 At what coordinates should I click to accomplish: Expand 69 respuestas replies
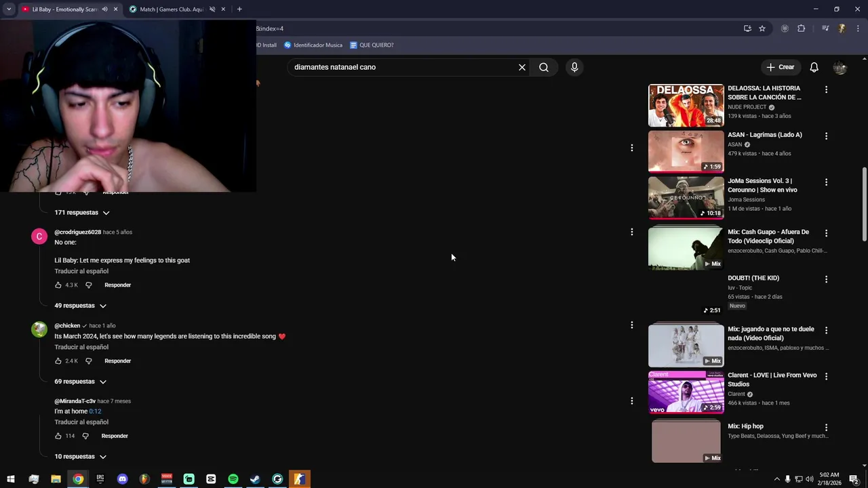81,382
